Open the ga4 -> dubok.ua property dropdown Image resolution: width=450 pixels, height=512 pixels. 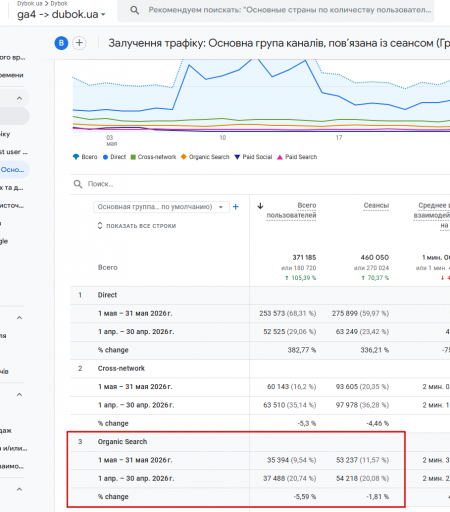[61, 14]
